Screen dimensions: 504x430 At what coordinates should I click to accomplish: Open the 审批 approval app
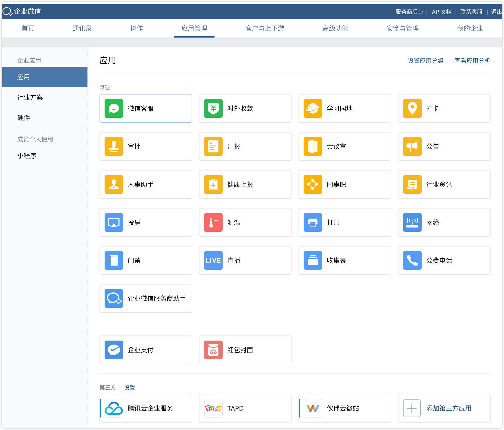point(146,147)
